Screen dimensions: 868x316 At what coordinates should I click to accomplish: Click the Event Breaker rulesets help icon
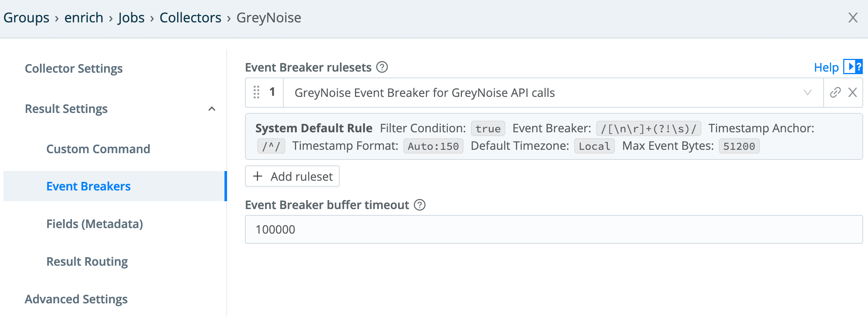point(382,67)
